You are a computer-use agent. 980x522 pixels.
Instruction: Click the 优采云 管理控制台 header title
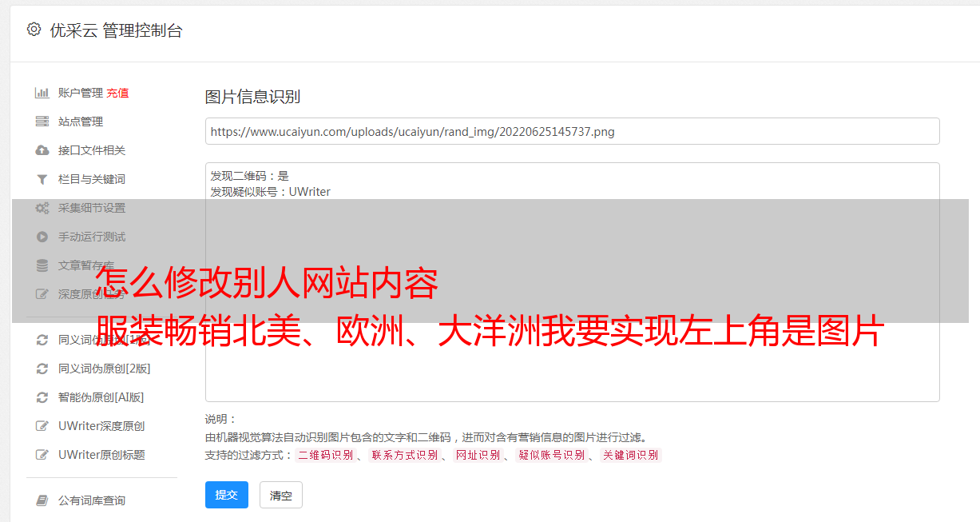tap(116, 30)
